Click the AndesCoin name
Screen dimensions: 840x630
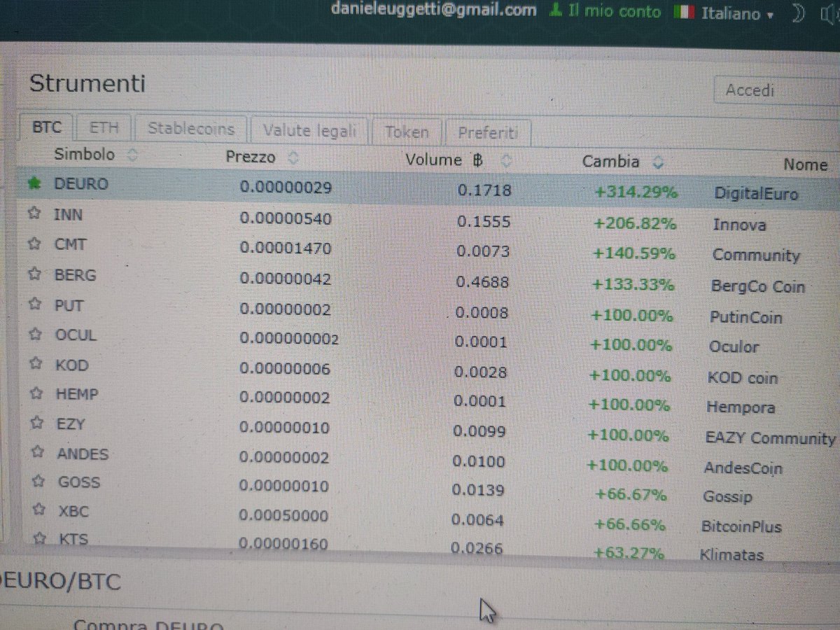pyautogui.click(x=743, y=468)
